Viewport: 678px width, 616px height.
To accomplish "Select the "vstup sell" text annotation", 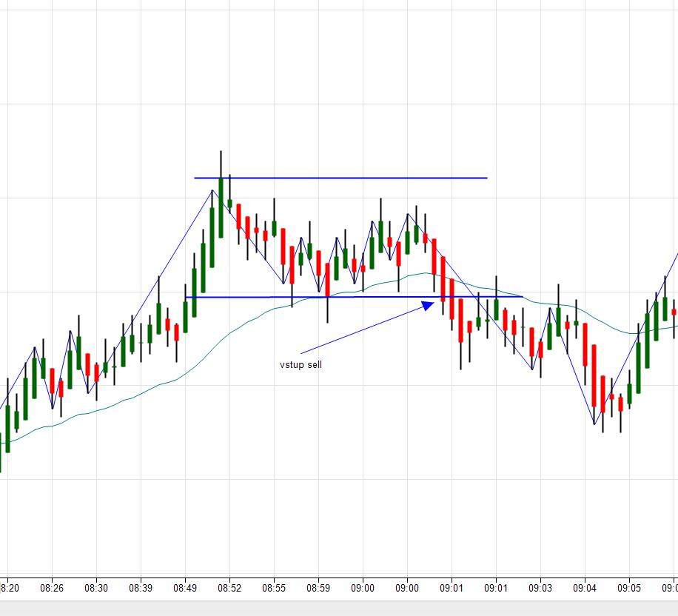I will pos(301,365).
